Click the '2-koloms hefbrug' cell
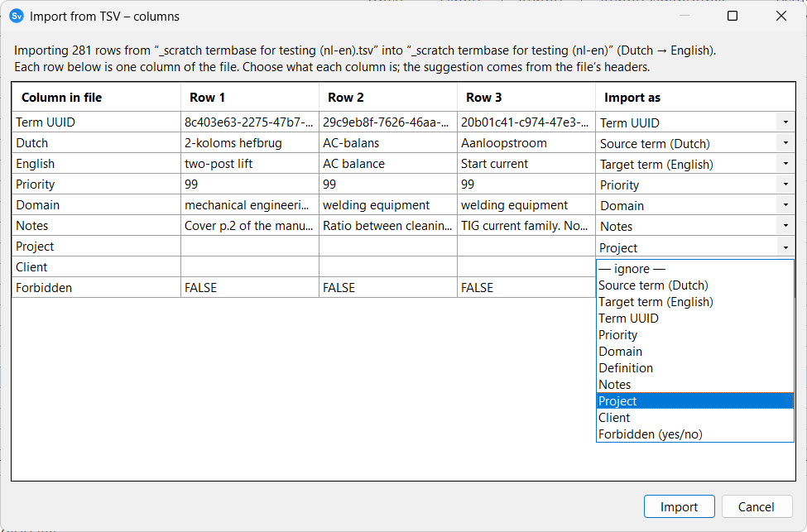Image resolution: width=807 pixels, height=532 pixels. (250, 142)
